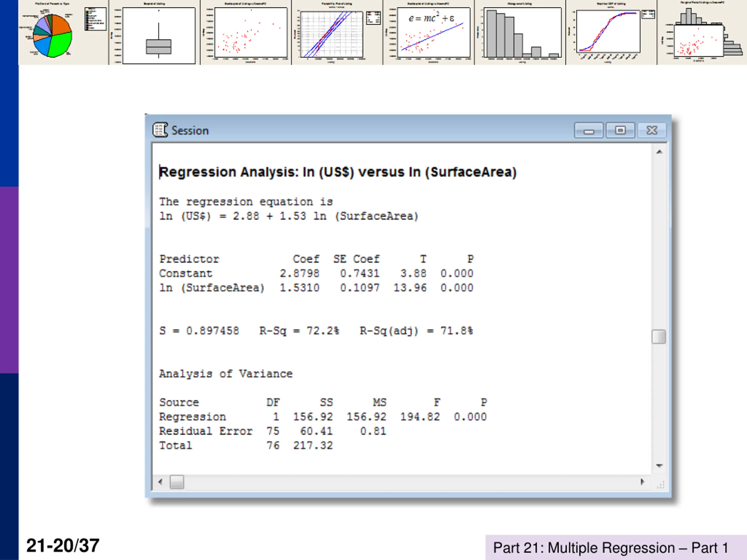Screen dimensions: 747x560
Task: Maximize the Session window
Action: (620, 131)
